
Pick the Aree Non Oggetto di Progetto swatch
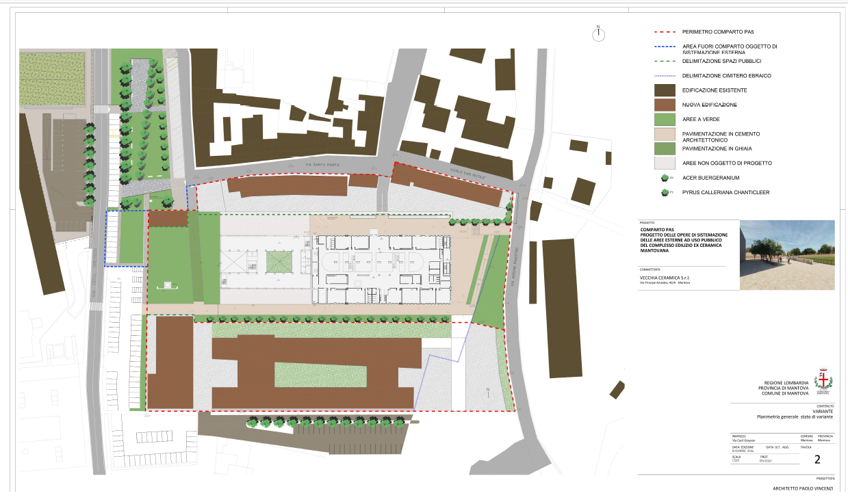(x=665, y=163)
